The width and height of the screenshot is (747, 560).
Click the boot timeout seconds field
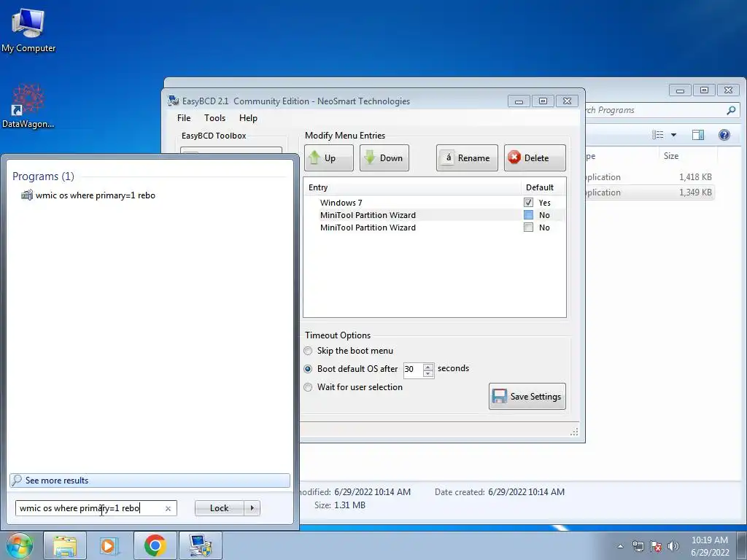point(413,369)
